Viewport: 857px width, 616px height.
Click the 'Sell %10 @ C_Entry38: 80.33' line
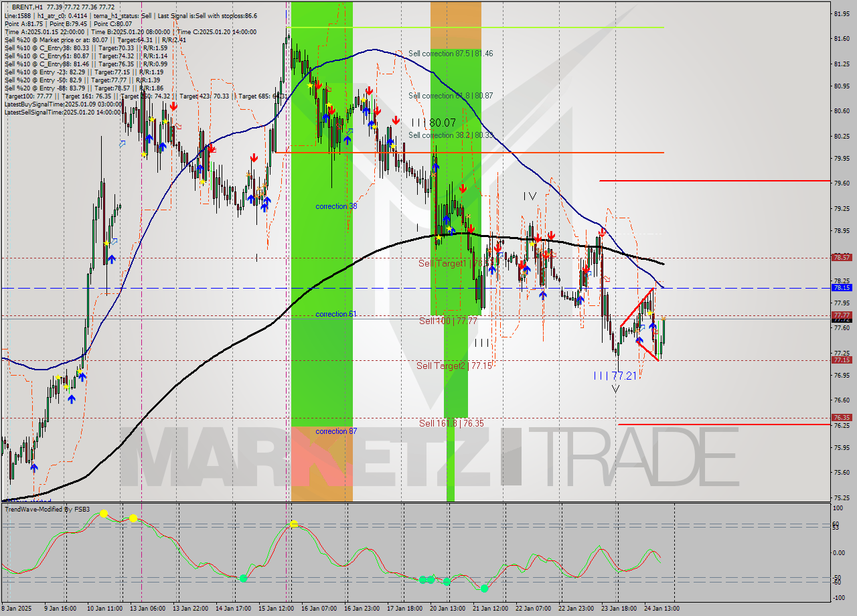(x=86, y=48)
